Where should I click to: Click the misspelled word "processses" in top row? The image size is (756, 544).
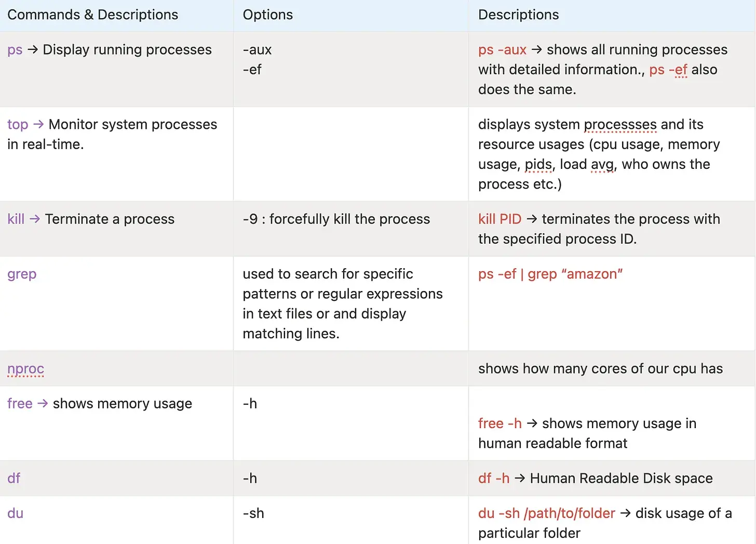pos(620,125)
